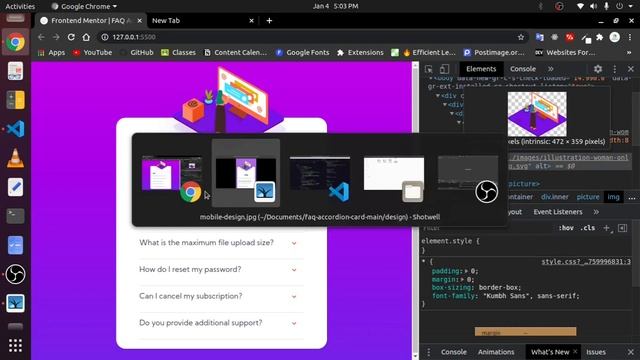This screenshot has width=640, height=360.
Task: Open Apps bookmark shortcut
Action: click(x=51, y=53)
